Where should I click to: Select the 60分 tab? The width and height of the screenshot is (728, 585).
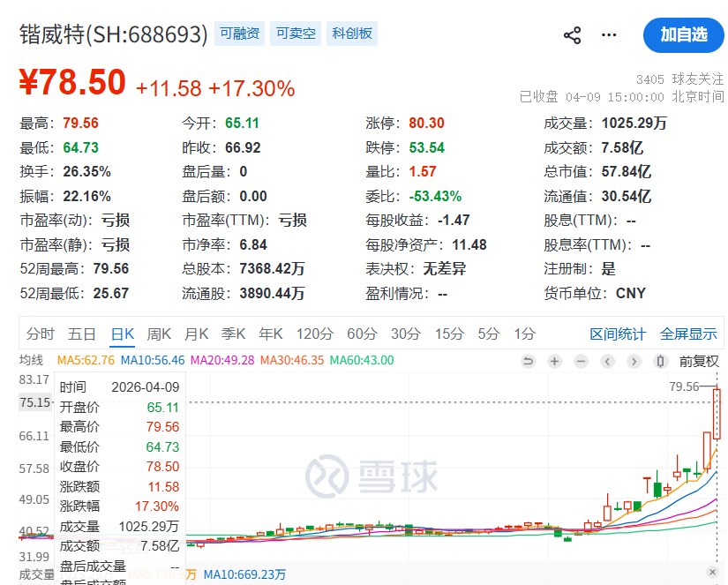pyautogui.click(x=362, y=334)
